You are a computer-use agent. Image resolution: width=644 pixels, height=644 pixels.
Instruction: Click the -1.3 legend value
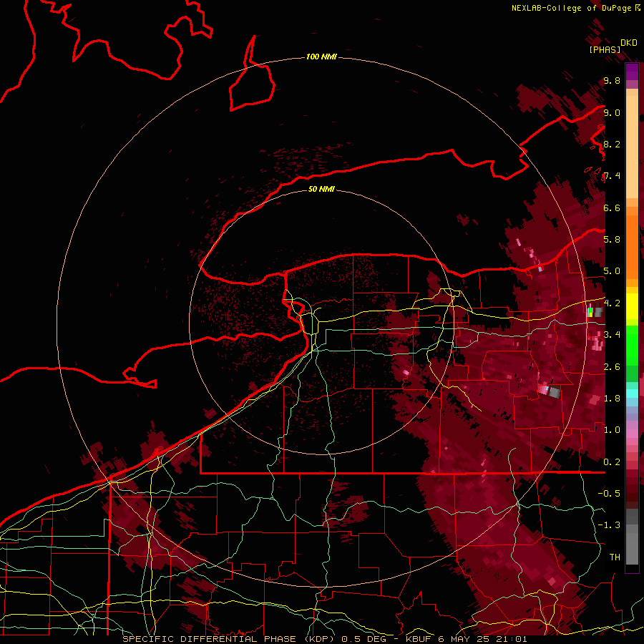tap(609, 525)
